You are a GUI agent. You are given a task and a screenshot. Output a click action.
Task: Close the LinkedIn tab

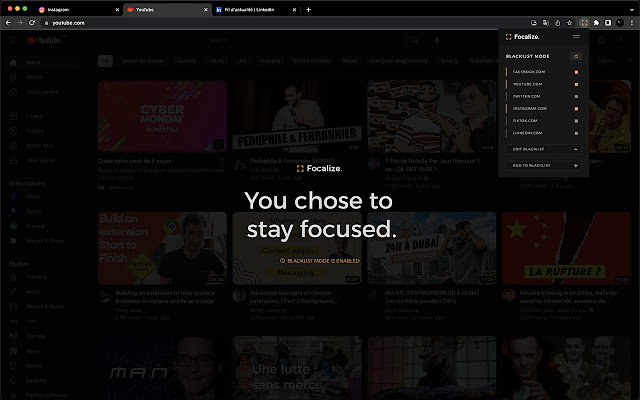point(294,9)
